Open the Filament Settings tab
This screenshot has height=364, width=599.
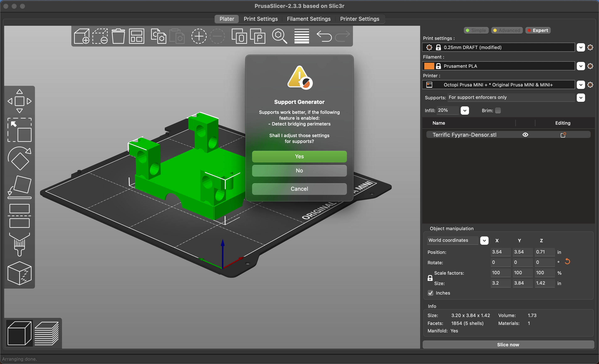pyautogui.click(x=308, y=19)
